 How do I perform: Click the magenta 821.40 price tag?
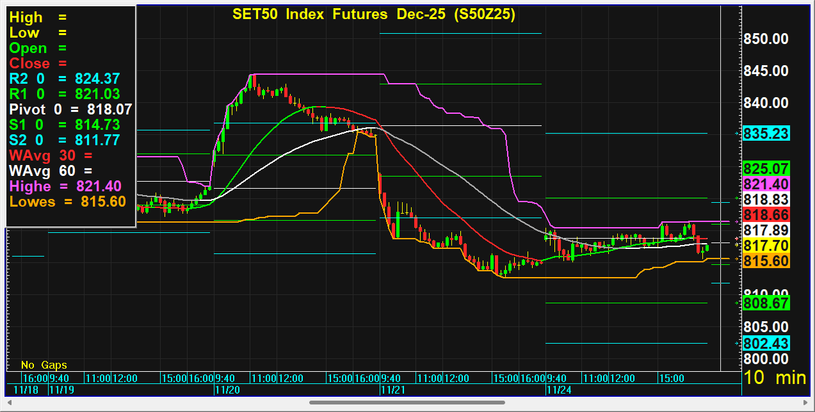(767, 184)
